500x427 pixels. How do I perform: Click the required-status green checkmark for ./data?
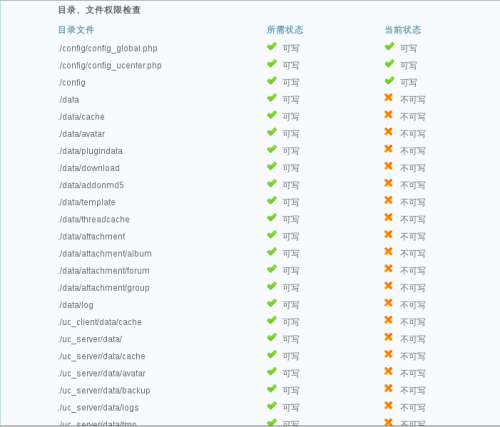point(272,98)
